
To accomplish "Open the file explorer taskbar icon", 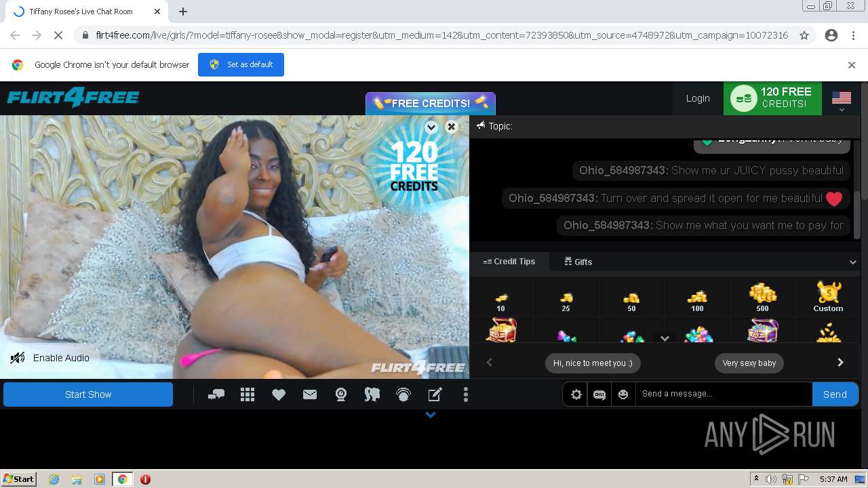I will click(x=77, y=479).
